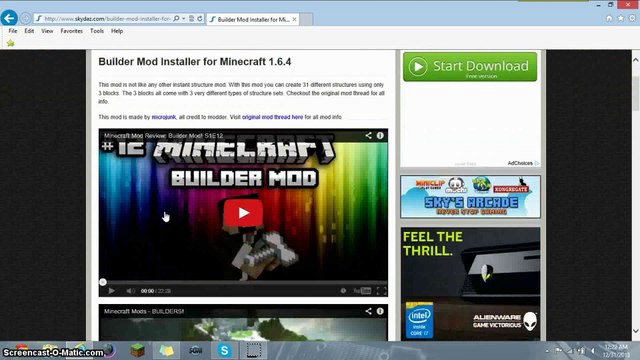Click the Action Center flag tray icon

tap(558, 351)
